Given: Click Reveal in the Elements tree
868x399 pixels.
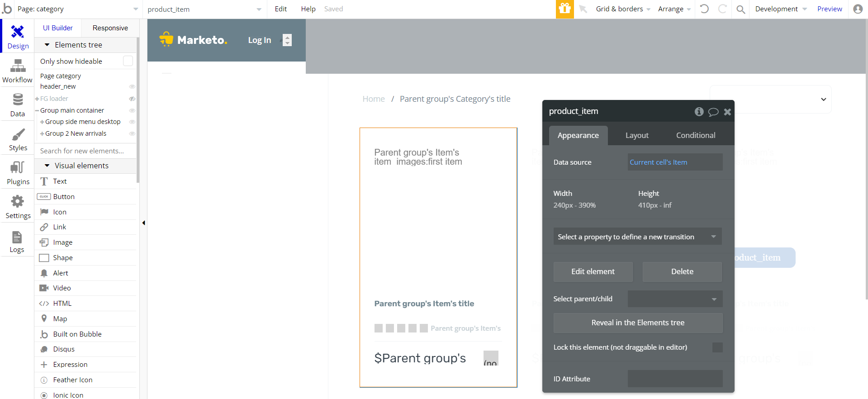Looking at the screenshot, I should [638, 323].
